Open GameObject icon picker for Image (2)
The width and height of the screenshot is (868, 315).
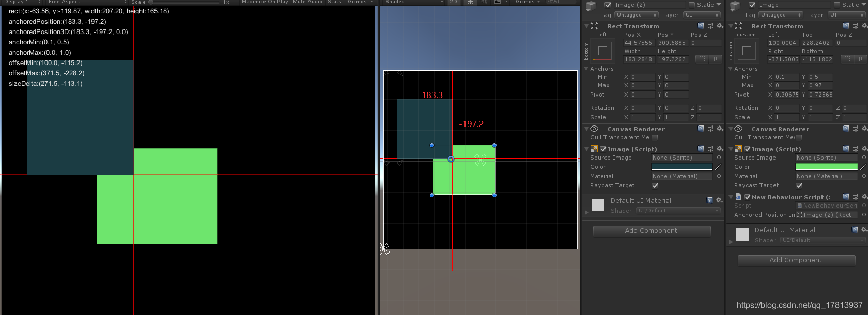click(592, 6)
